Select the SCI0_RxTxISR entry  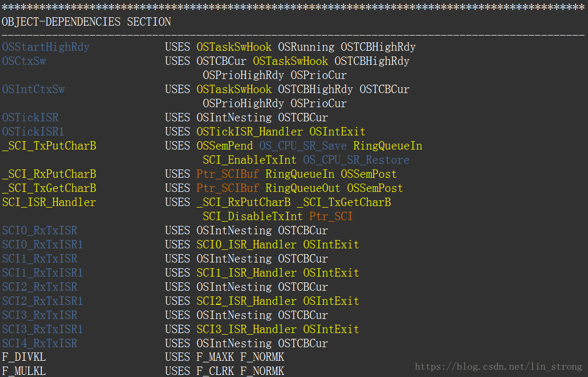(x=40, y=231)
